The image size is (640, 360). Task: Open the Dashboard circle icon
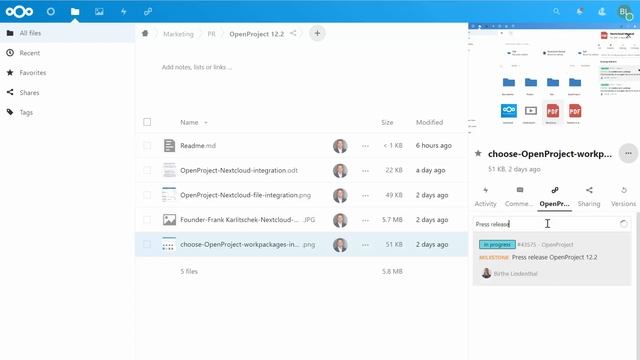pyautogui.click(x=51, y=11)
